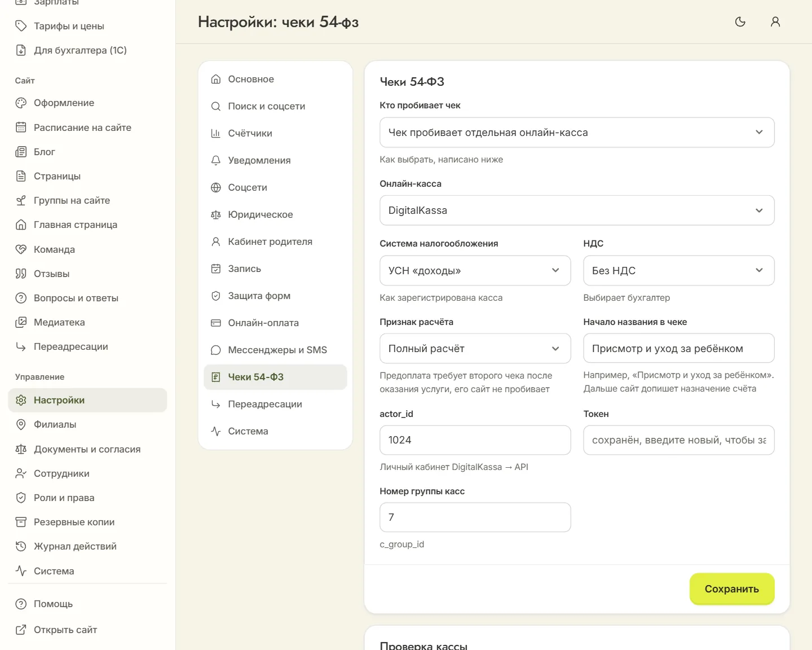
Task: Click the Счётчики bar chart icon
Action: coord(215,133)
